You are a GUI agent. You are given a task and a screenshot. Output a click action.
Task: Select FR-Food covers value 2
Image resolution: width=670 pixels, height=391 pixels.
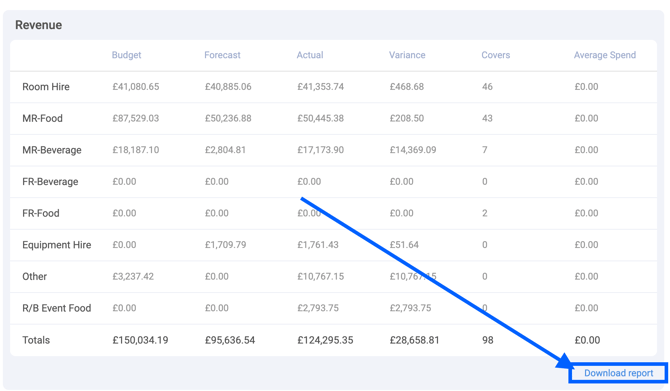(x=485, y=213)
